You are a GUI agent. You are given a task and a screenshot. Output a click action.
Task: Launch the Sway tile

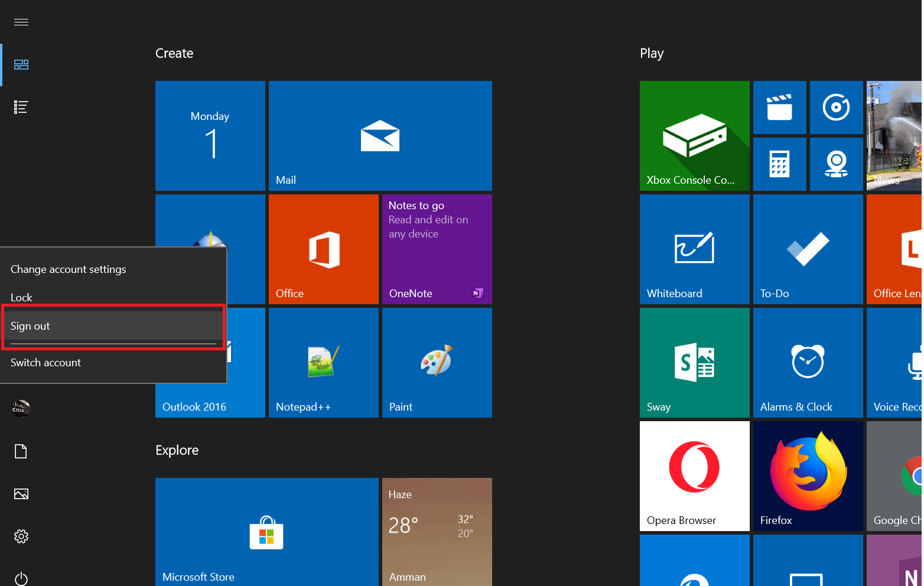point(695,363)
